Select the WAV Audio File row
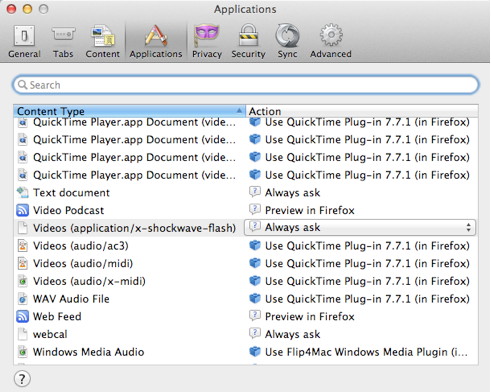491x392 pixels. [x=246, y=299]
